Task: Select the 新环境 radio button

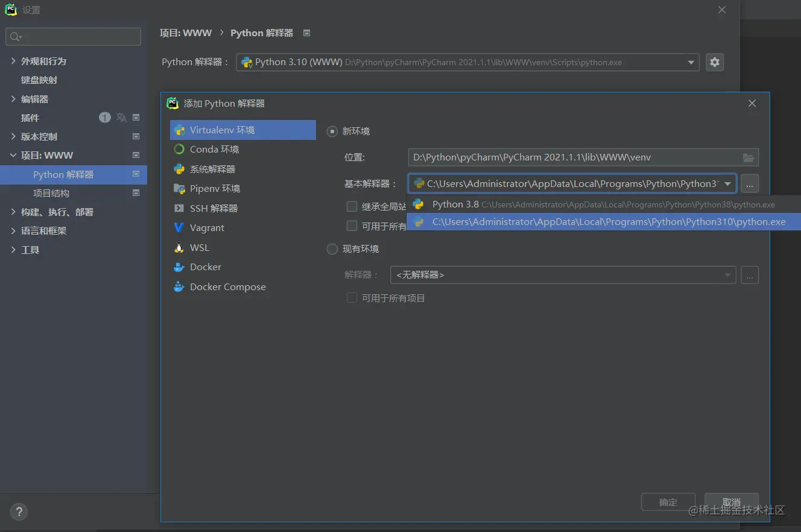Action: (332, 131)
